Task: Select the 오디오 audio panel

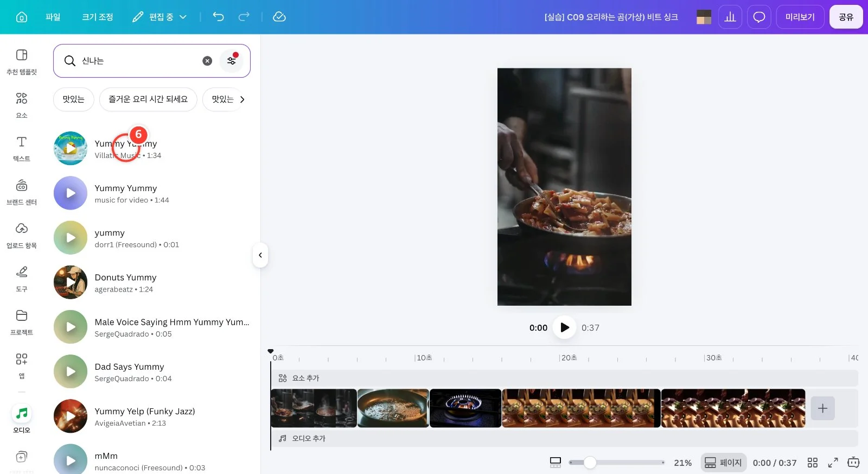Action: click(x=22, y=420)
